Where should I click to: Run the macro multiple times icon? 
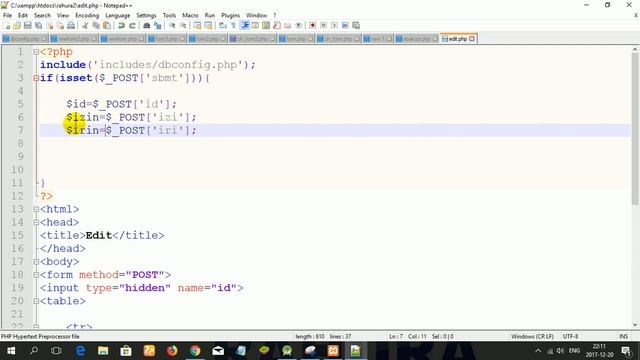tap(345, 25)
